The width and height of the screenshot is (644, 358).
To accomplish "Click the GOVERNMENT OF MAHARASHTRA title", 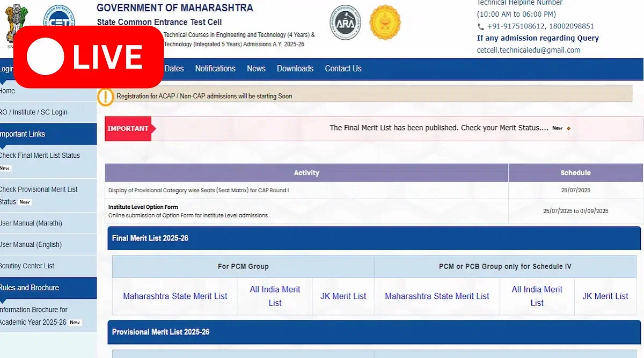I will (175, 8).
